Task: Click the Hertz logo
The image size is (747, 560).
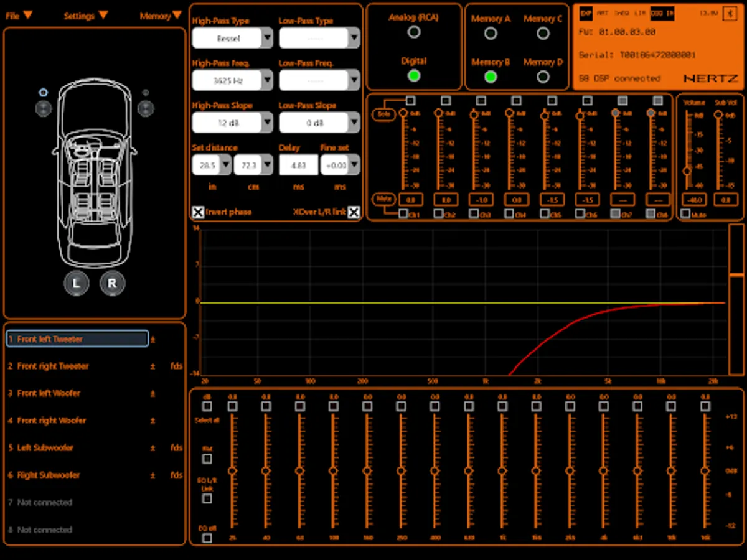Action: (x=711, y=78)
